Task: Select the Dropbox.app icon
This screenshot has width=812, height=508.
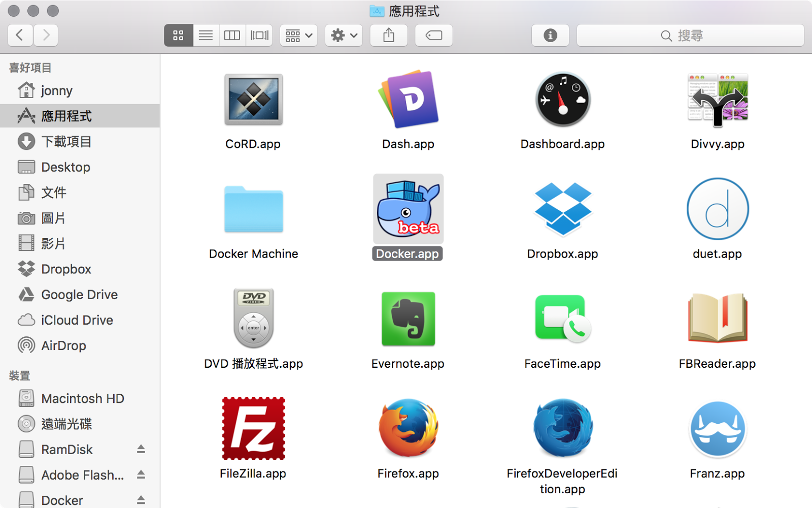Action: pyautogui.click(x=563, y=209)
